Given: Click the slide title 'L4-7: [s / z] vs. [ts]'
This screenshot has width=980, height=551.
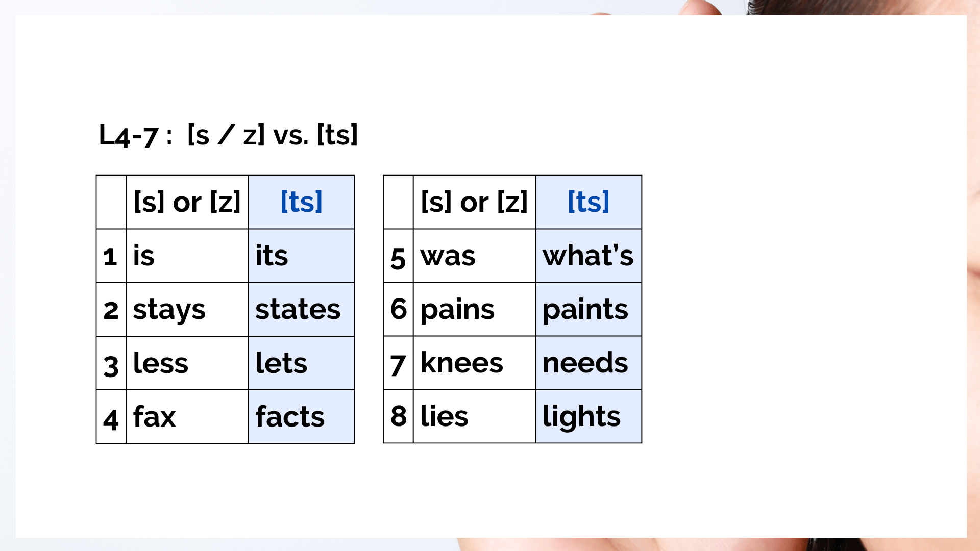Looking at the screenshot, I should (228, 135).
